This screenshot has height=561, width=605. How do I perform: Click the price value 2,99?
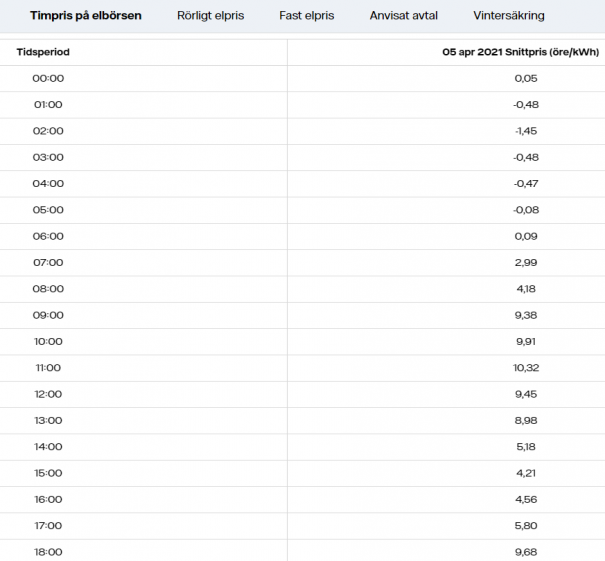(x=525, y=263)
